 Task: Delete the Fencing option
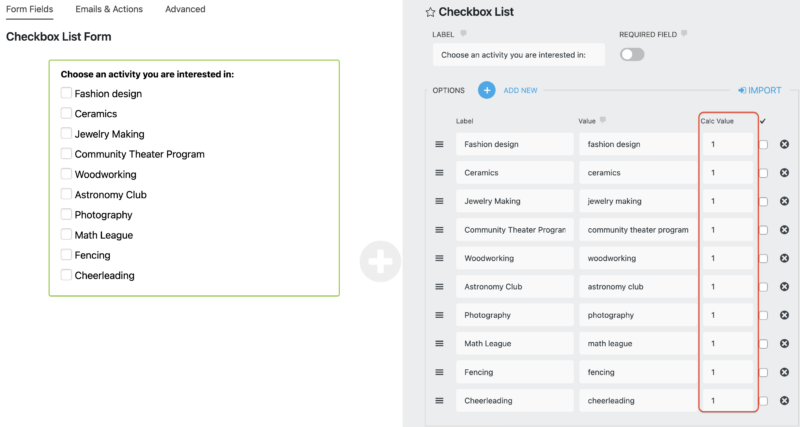click(785, 372)
